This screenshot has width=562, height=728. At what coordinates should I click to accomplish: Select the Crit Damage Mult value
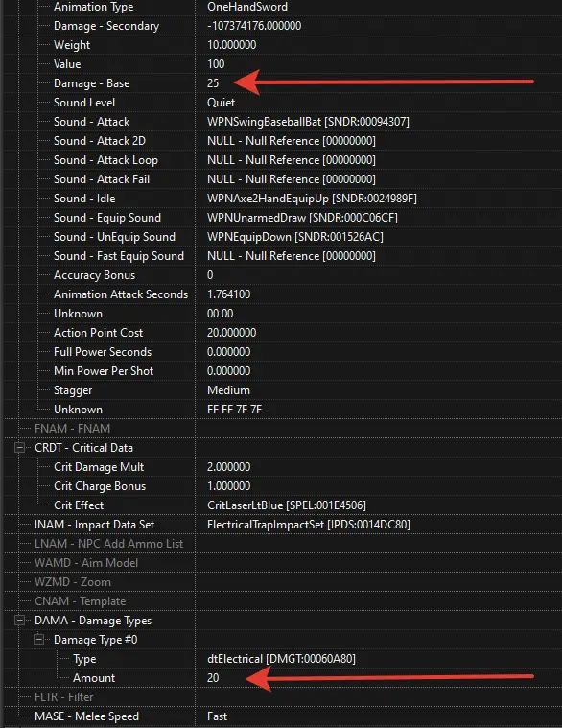click(229, 466)
